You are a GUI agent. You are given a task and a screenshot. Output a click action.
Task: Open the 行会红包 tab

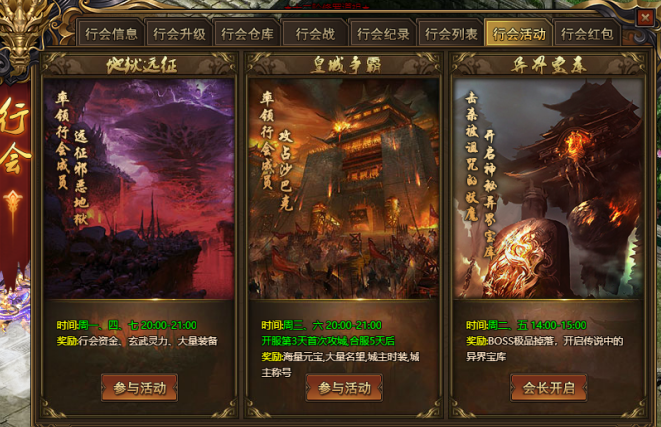pos(587,33)
